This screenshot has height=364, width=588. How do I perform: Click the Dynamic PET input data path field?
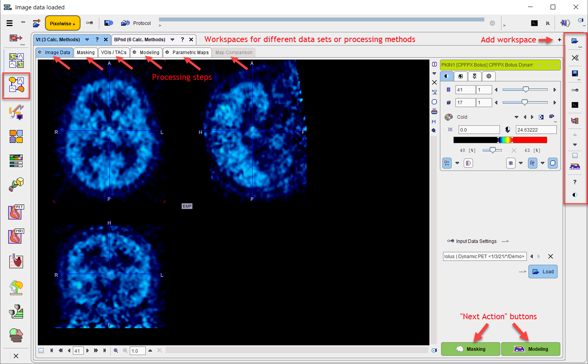coord(485,257)
